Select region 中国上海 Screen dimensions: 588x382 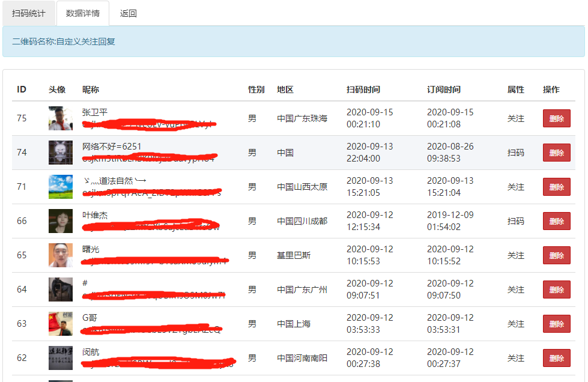point(294,324)
